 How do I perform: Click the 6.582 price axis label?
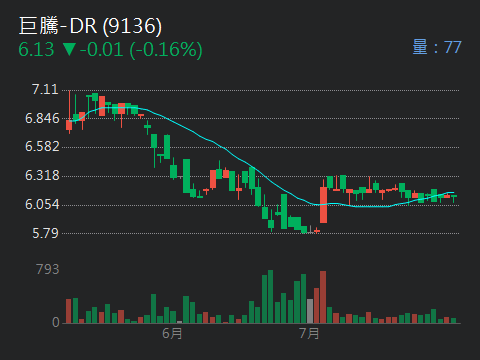tap(42, 147)
